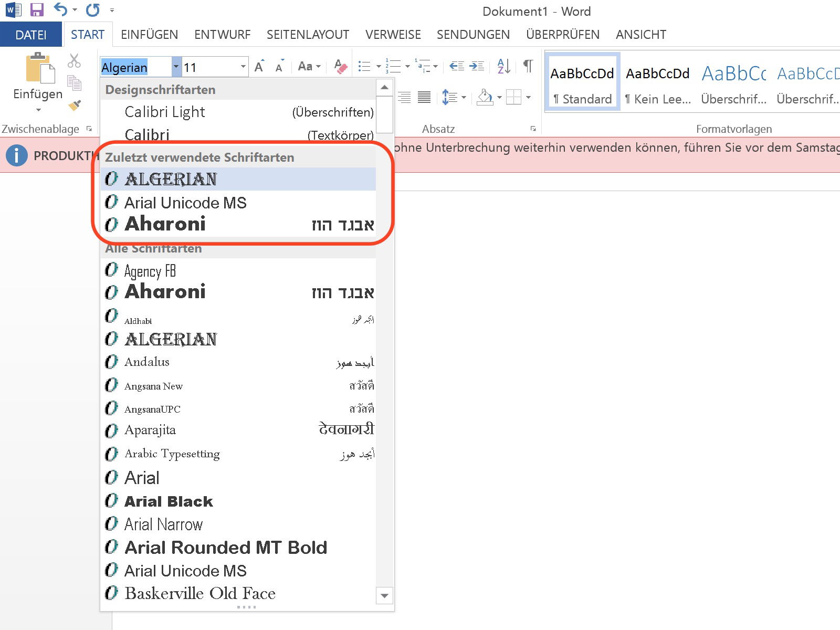The image size is (840, 630).
Task: Open the ÜBERPRÜFEN tab
Action: click(x=563, y=35)
